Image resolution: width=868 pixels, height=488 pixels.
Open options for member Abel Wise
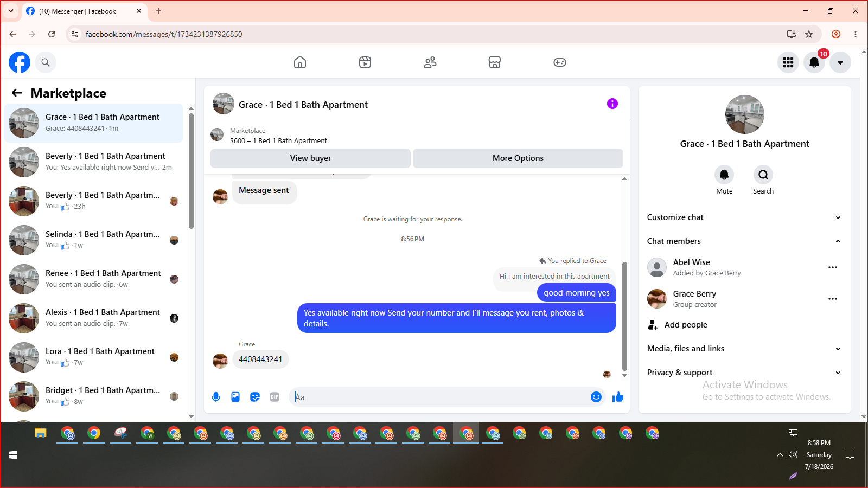[x=833, y=267]
